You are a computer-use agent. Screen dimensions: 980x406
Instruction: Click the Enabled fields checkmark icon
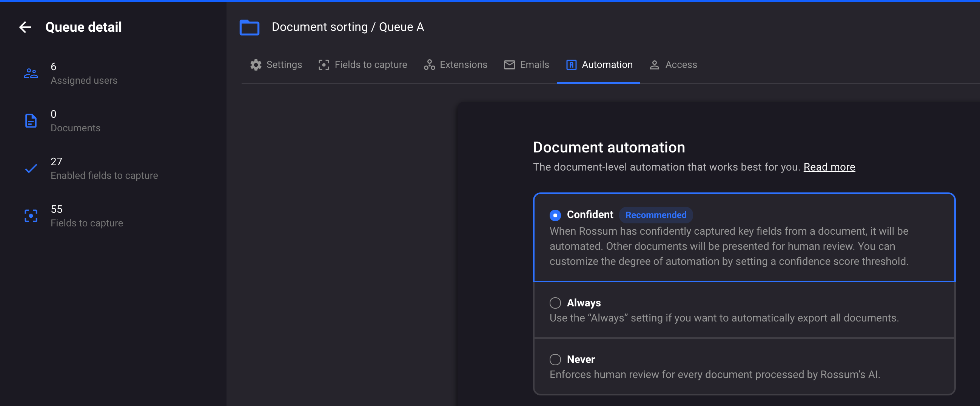click(31, 168)
